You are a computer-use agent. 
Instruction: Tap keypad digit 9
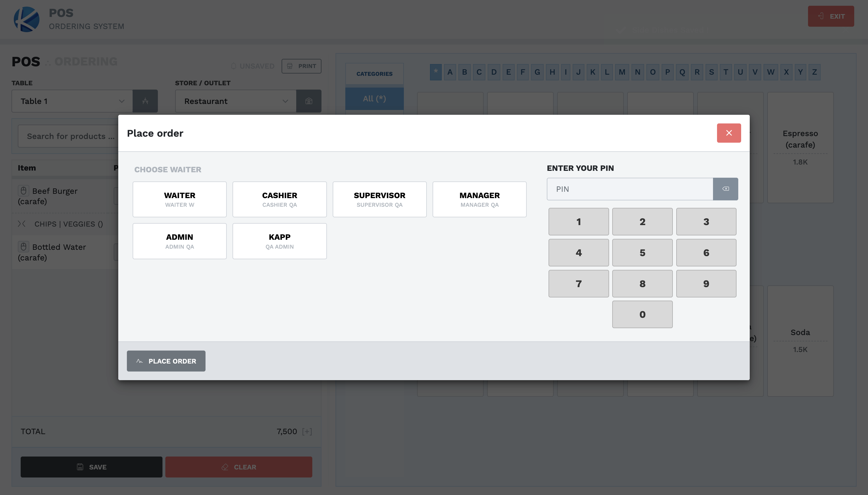click(x=706, y=284)
